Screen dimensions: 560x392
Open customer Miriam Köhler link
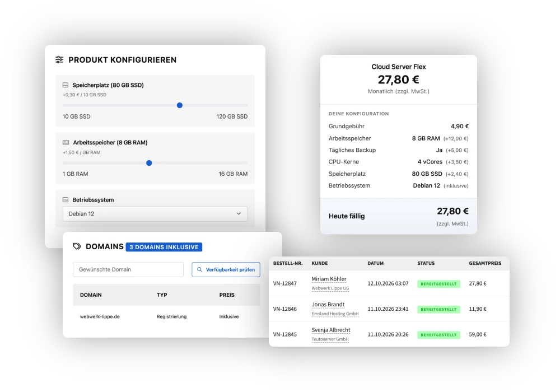329,279
